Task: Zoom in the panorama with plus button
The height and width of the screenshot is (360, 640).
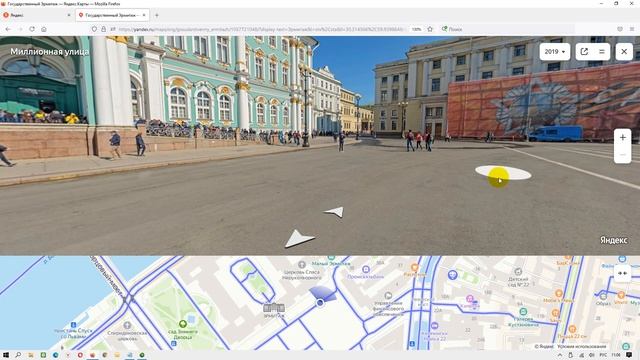Action: (622, 138)
